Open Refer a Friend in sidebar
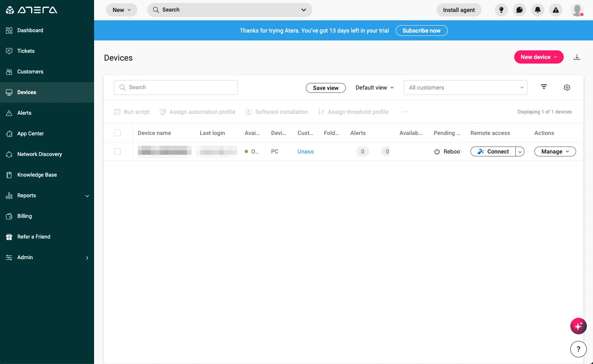Screen dimensions: 593x364 click(x=47, y=237)
